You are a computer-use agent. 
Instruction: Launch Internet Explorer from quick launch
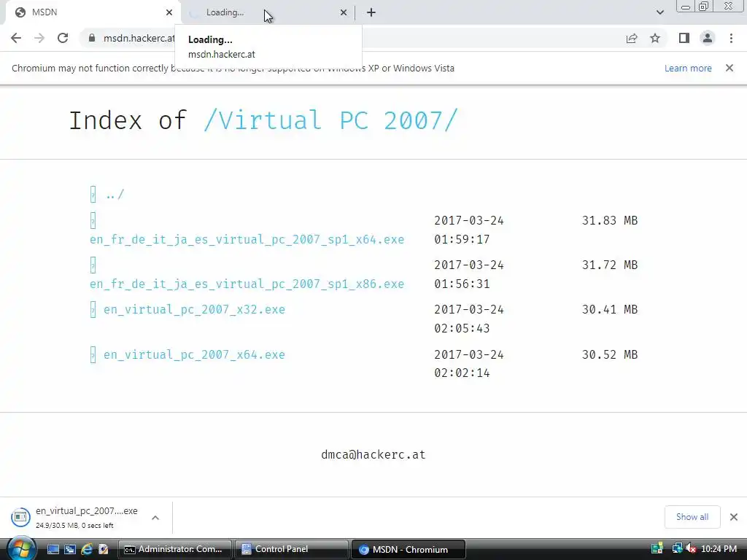(86, 550)
